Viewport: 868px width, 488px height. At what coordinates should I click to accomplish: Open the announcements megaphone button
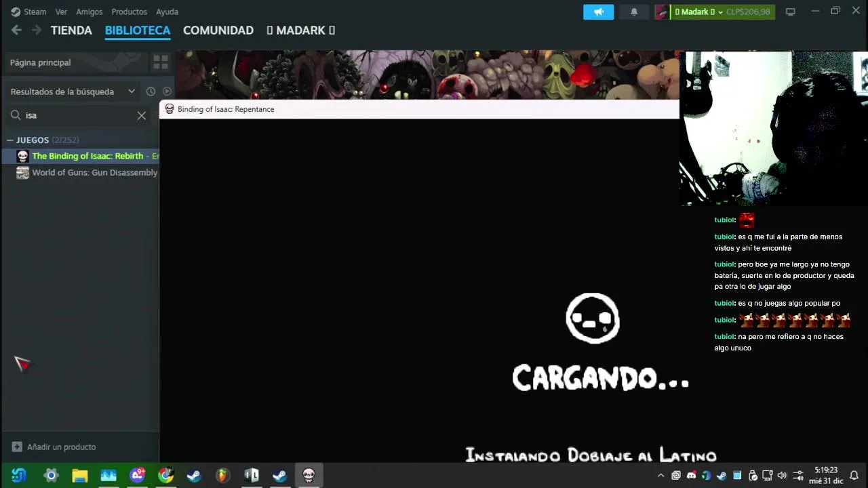point(598,12)
